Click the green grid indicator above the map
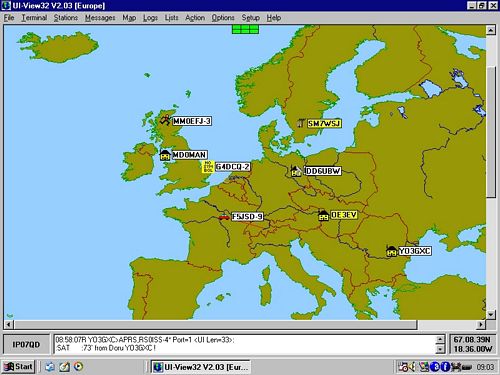The height and width of the screenshot is (375, 500). tap(245, 29)
